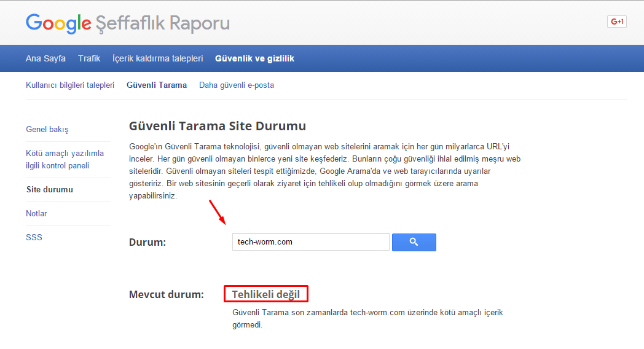Open İçerik kaldırma talepleri menu item
The width and height of the screenshot is (644, 349).
click(158, 58)
